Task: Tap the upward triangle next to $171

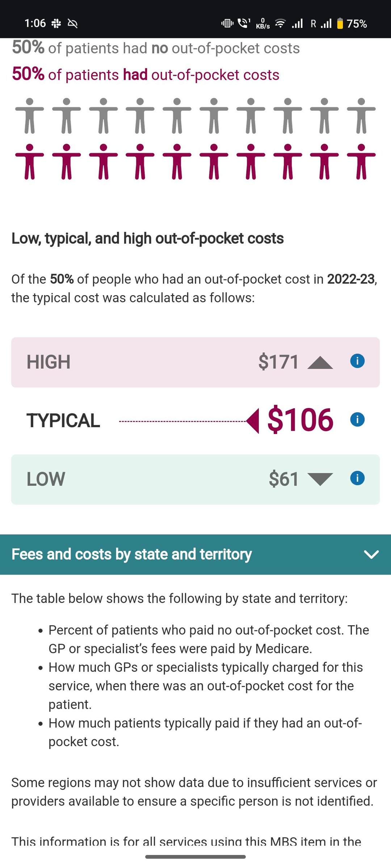Action: tap(320, 362)
